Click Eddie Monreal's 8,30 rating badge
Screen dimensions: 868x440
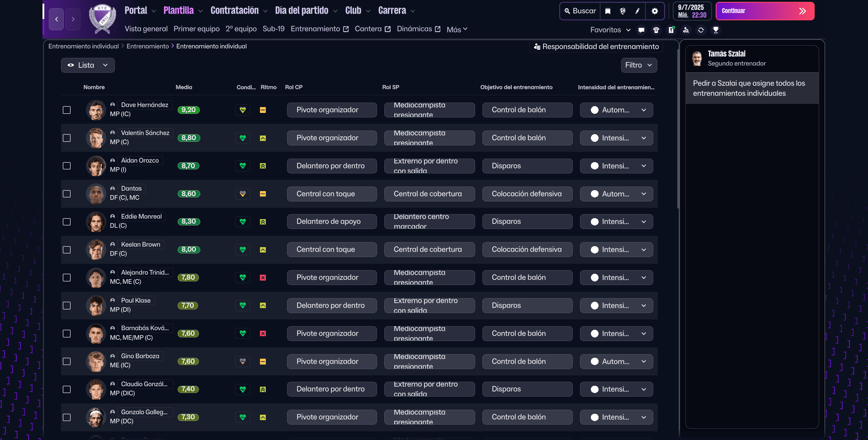tap(189, 222)
